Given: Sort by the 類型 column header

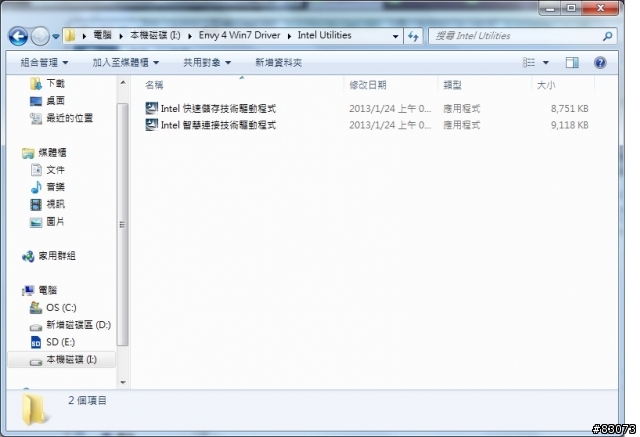Looking at the screenshot, I should click(452, 85).
